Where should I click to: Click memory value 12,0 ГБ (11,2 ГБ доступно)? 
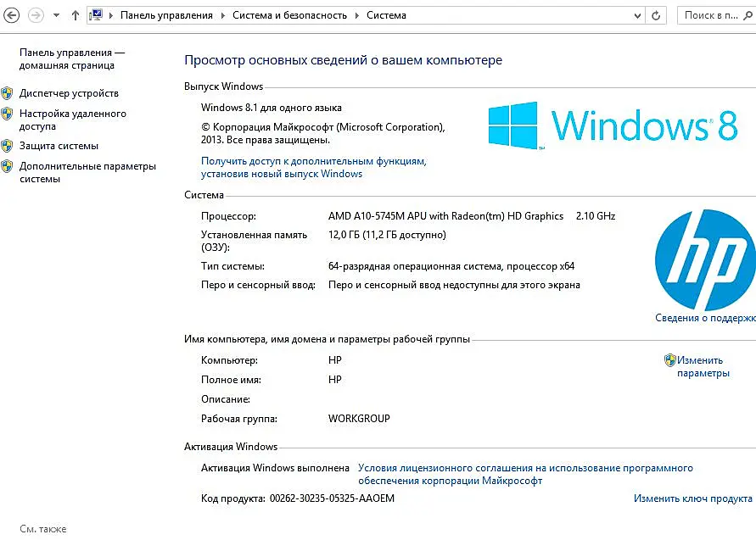coord(387,235)
